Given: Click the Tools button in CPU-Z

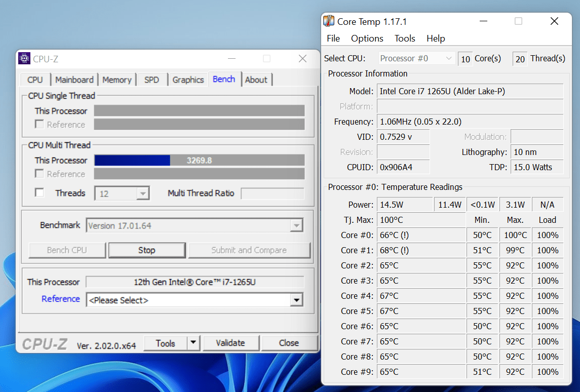Looking at the screenshot, I should coord(165,343).
